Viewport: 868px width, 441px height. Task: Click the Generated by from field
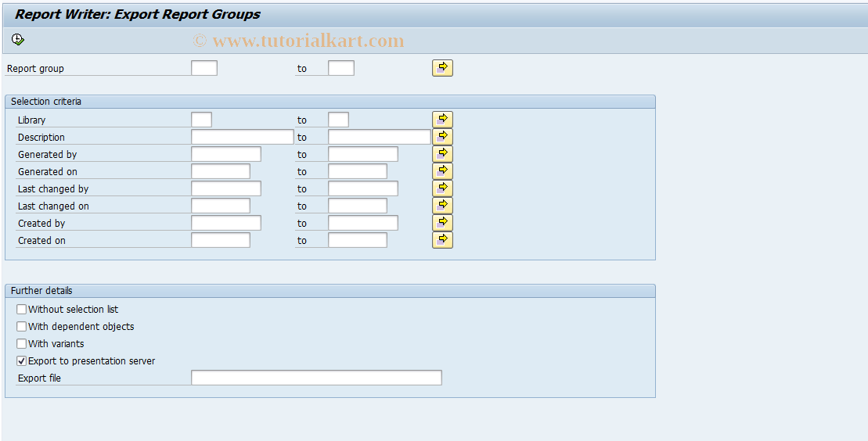(x=226, y=154)
